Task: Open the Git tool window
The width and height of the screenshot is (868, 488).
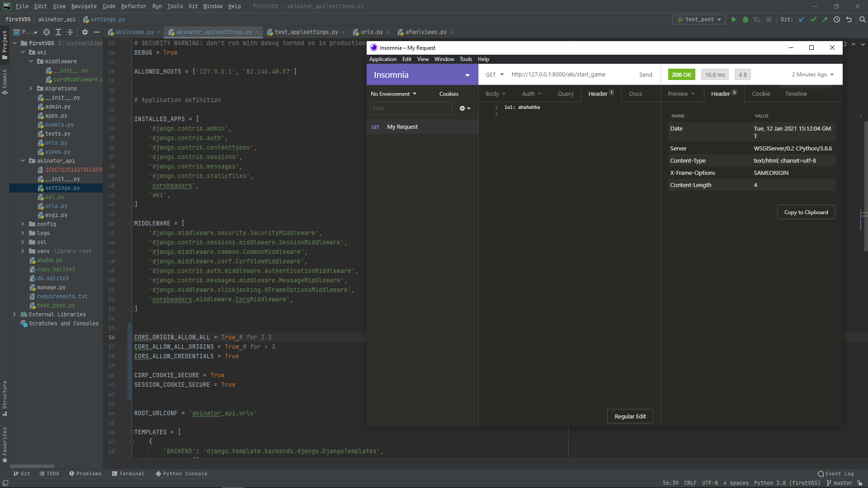Action: click(x=22, y=474)
